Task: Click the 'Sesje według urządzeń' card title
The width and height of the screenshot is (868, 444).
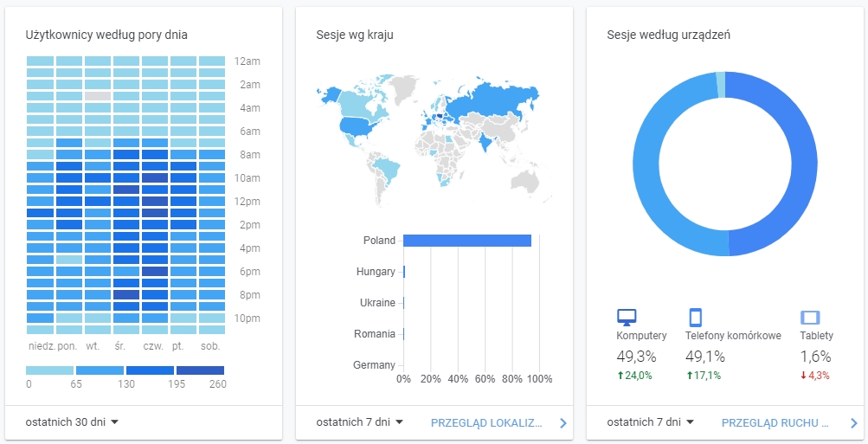Action: tap(669, 35)
